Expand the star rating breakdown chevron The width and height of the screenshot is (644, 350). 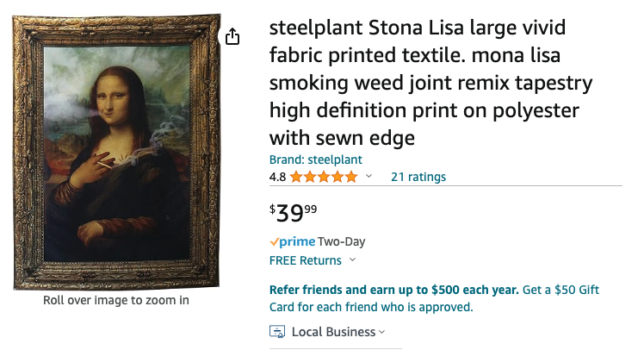368,177
